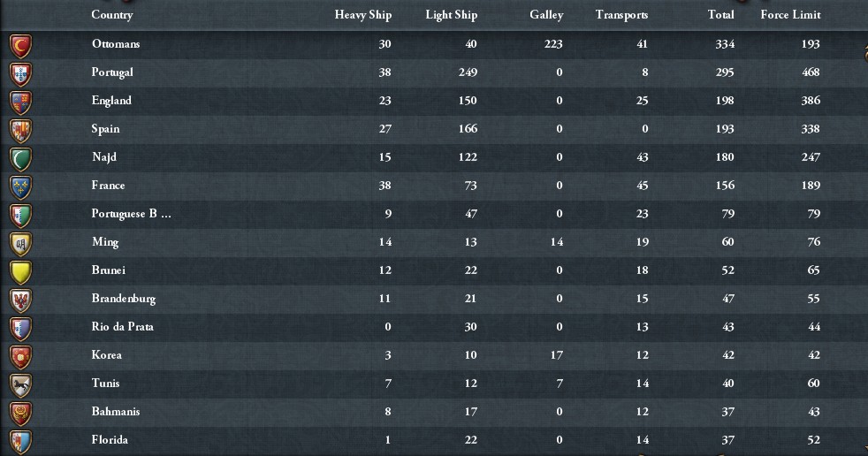Screen dimensions: 868x456
Task: Click the Bahmanis country name
Action: pyautogui.click(x=116, y=412)
